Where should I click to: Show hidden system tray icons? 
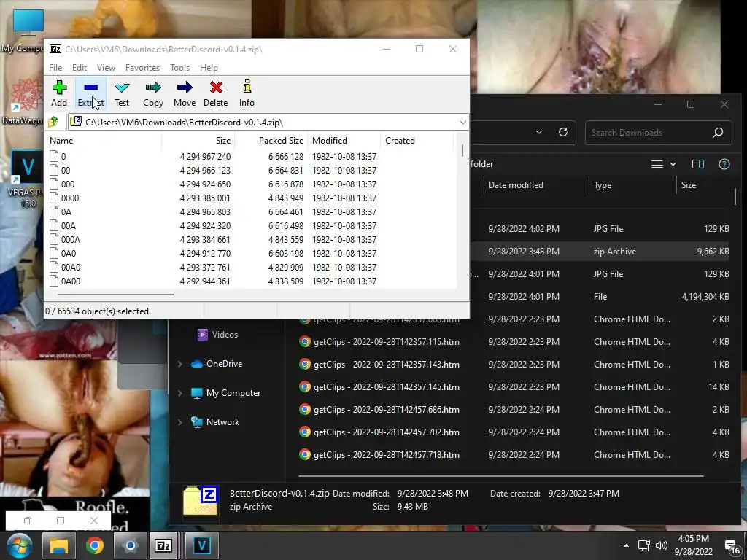click(x=626, y=545)
